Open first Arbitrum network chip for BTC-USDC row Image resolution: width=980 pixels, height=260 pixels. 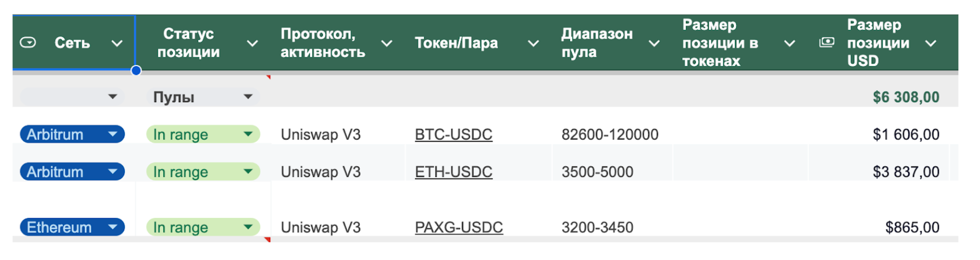(x=72, y=134)
